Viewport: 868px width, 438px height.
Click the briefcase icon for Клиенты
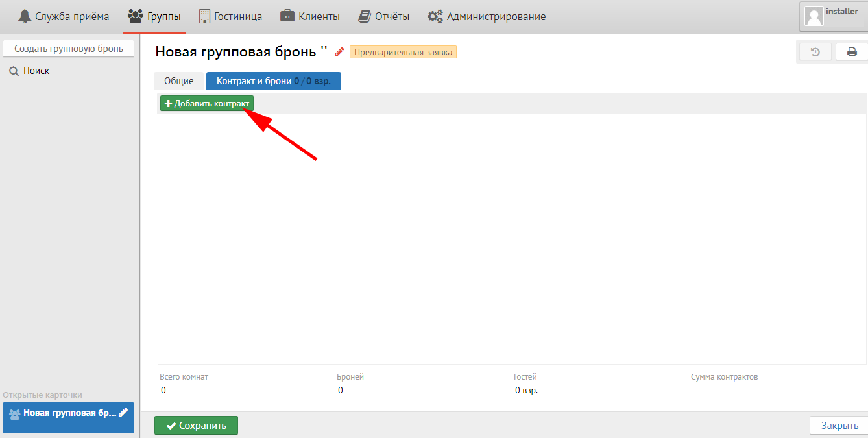pyautogui.click(x=287, y=17)
